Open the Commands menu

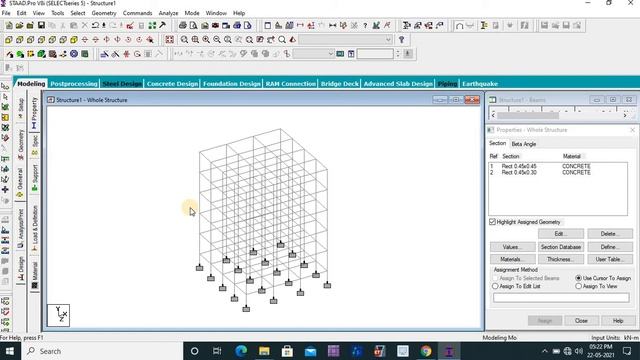point(137,13)
